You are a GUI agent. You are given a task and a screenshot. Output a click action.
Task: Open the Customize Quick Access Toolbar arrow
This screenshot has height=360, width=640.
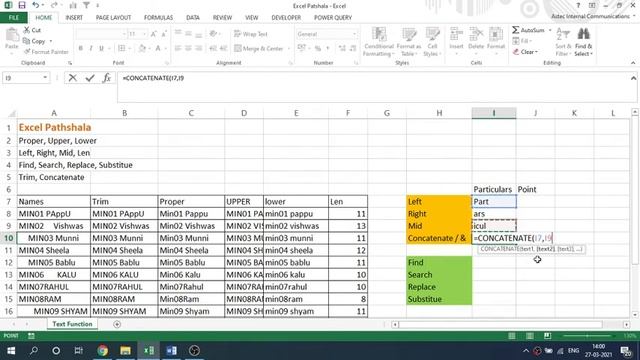coord(98,5)
